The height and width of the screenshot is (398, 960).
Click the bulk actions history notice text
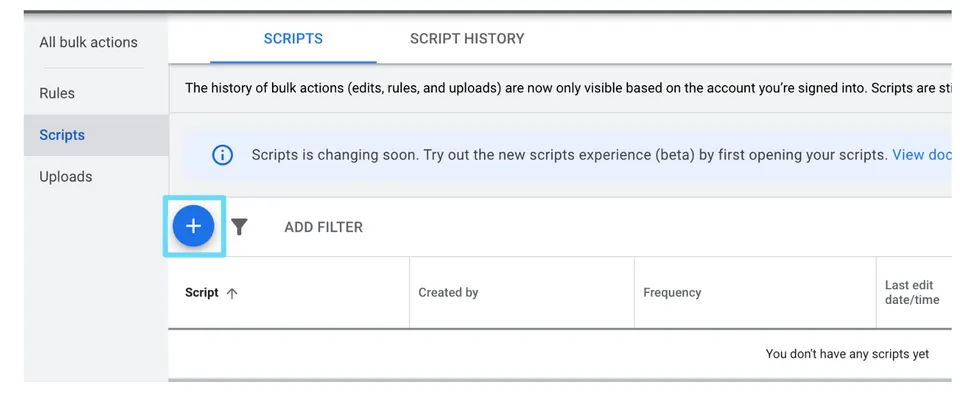568,88
